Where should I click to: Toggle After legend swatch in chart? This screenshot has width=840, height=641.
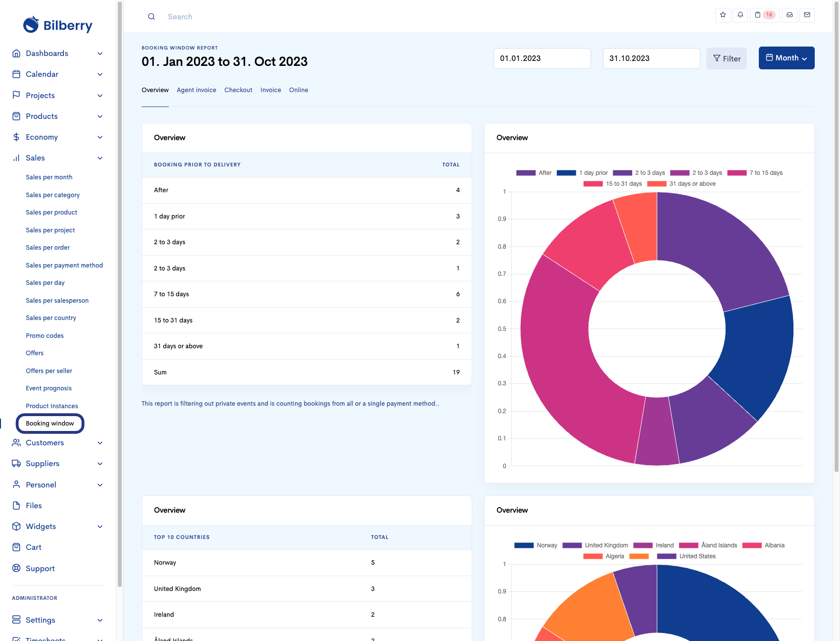point(526,173)
